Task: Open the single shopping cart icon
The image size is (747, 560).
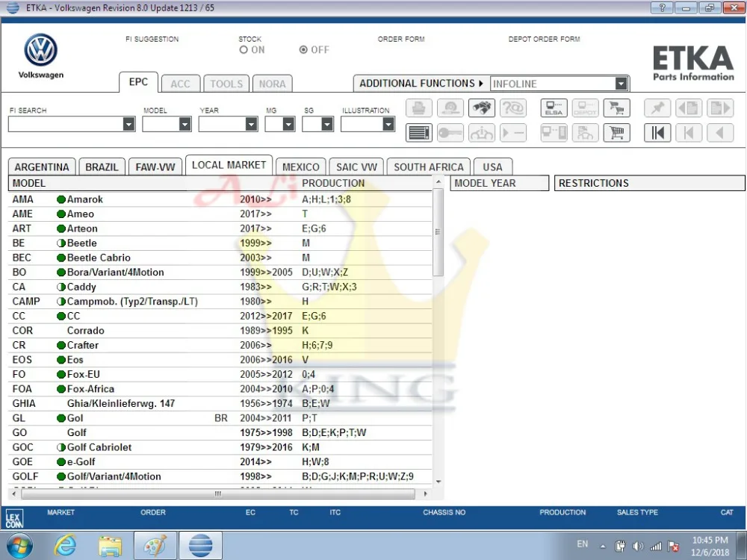Action: (616, 133)
